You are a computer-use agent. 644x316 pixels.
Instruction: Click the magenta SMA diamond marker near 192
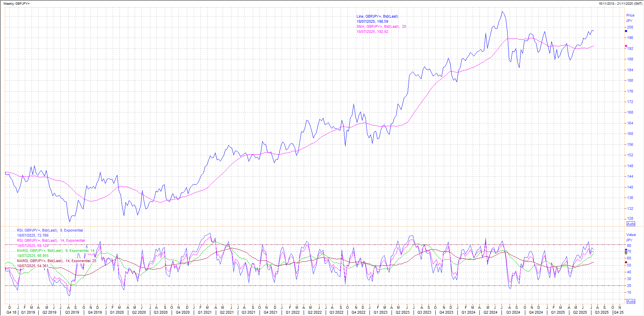pyautogui.click(x=626, y=46)
